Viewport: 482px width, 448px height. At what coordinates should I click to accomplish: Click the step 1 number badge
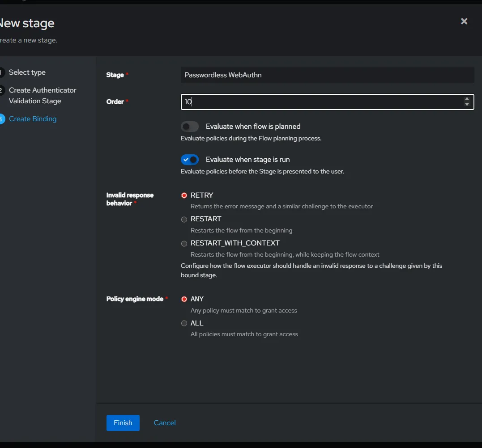click(x=1, y=72)
